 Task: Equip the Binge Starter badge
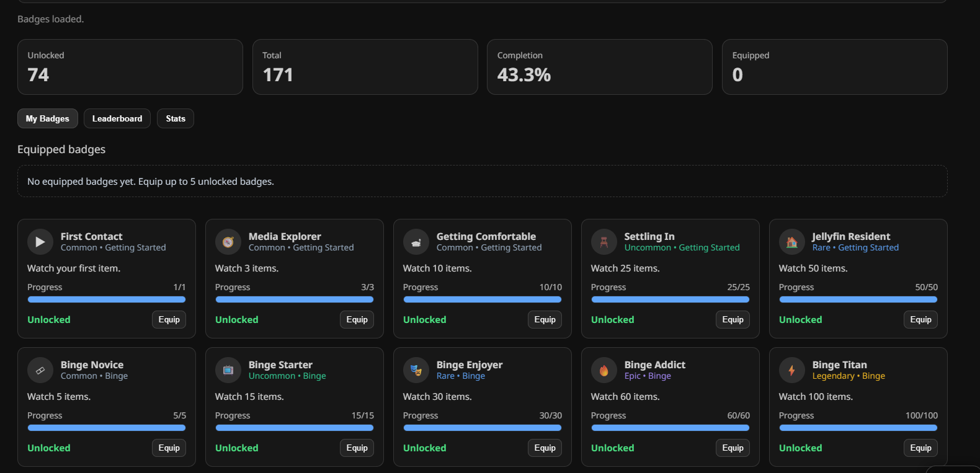[x=357, y=448]
